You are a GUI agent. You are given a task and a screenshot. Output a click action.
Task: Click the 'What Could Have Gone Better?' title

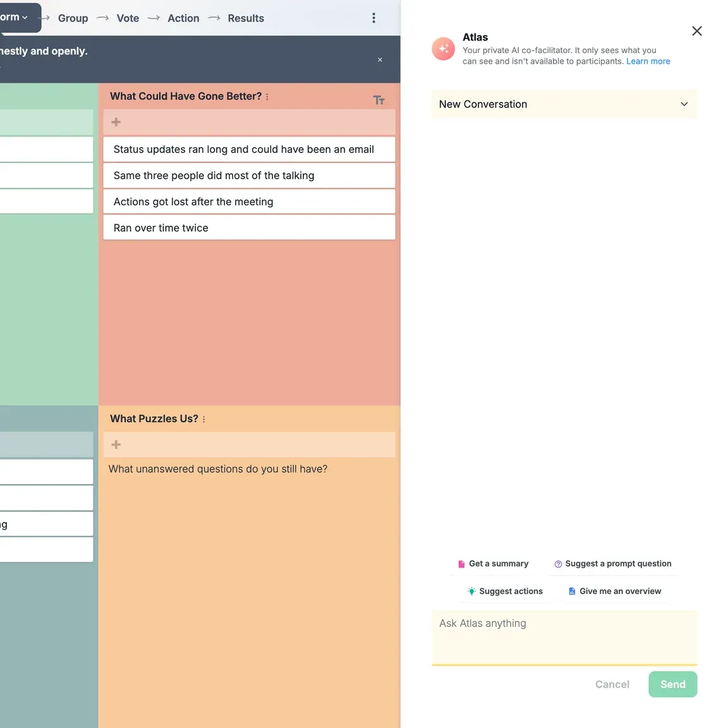point(186,97)
